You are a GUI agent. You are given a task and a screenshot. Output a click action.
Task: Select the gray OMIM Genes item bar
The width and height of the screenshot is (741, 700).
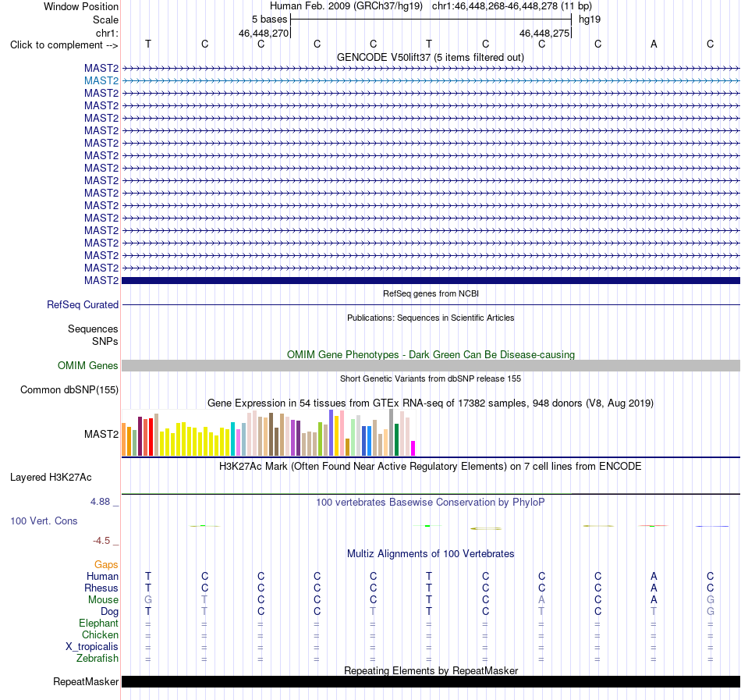click(431, 365)
